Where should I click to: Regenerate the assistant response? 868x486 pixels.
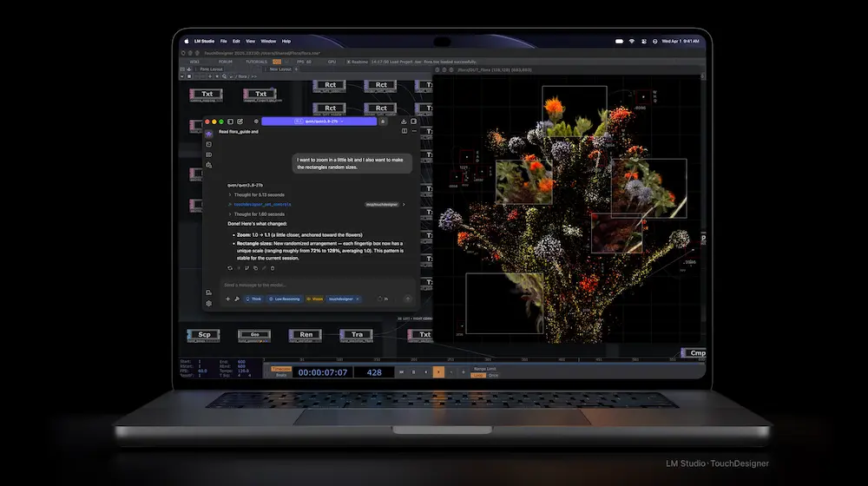click(230, 268)
